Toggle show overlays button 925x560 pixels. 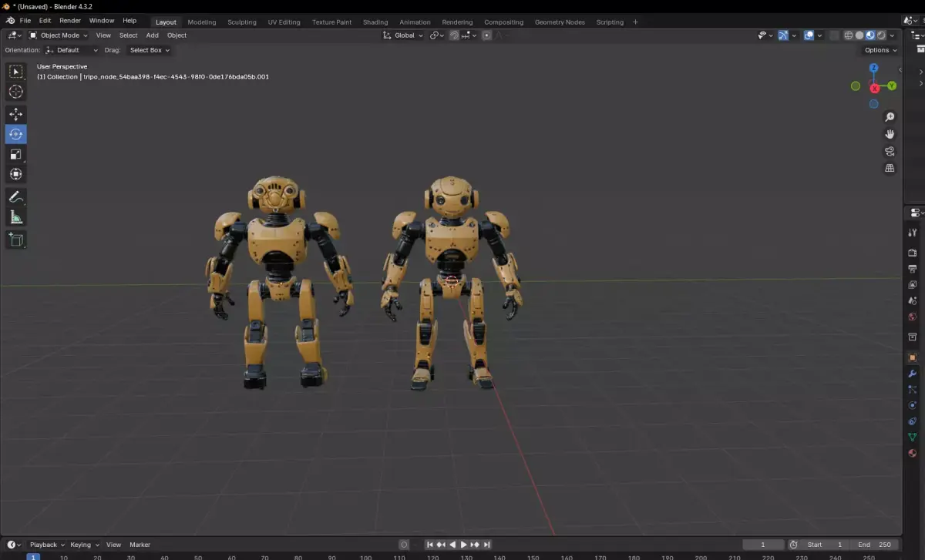809,35
